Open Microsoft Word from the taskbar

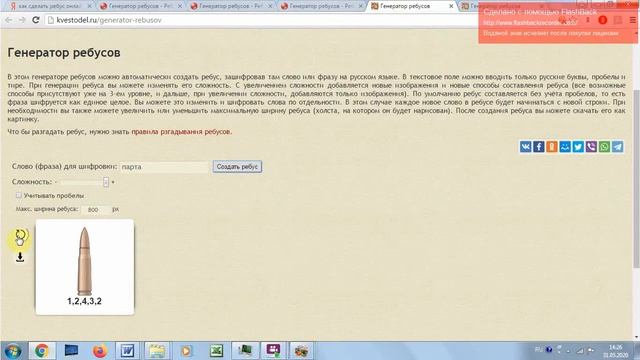click(128, 351)
